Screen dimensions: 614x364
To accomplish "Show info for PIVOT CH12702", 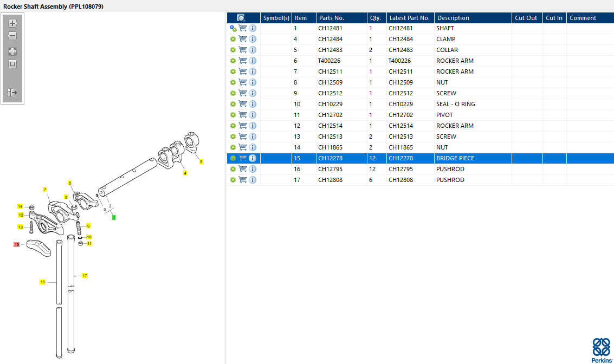I will pyautogui.click(x=253, y=115).
